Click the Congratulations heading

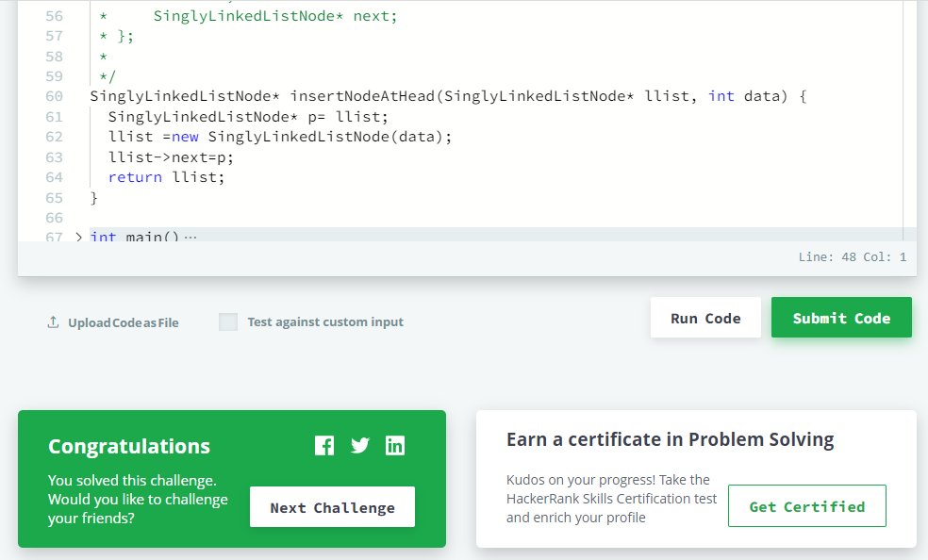pos(129,447)
